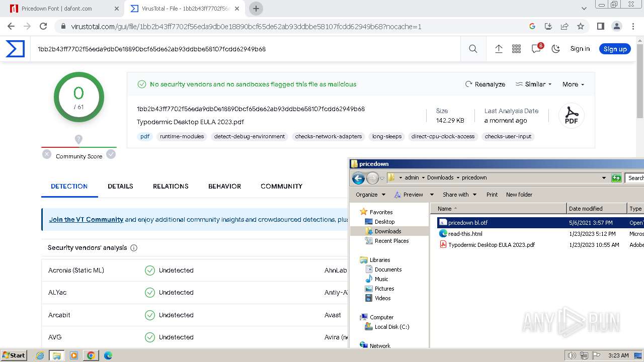The height and width of the screenshot is (362, 644).
Task: Open the VirusTotal apps grid icon
Action: pos(516,49)
